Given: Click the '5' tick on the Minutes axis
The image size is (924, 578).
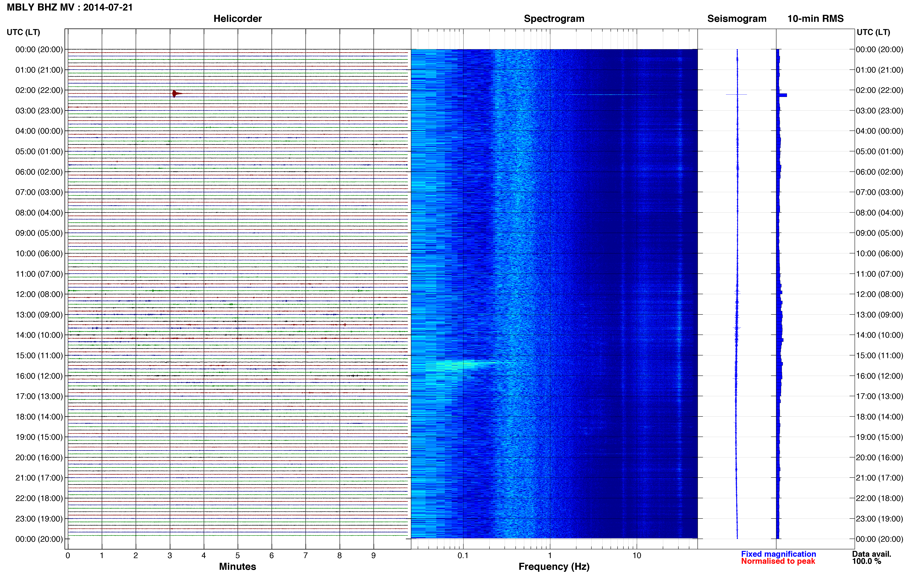Looking at the screenshot, I should coord(238,555).
